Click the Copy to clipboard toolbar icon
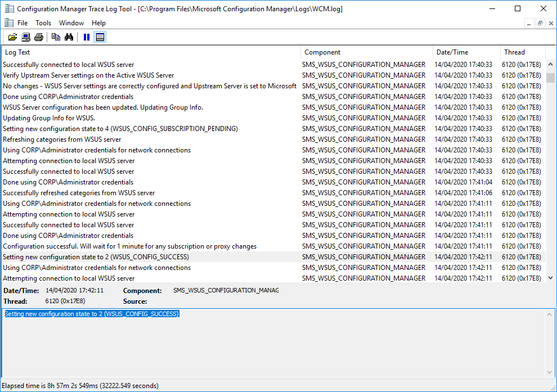The height and width of the screenshot is (392, 557). click(x=56, y=37)
